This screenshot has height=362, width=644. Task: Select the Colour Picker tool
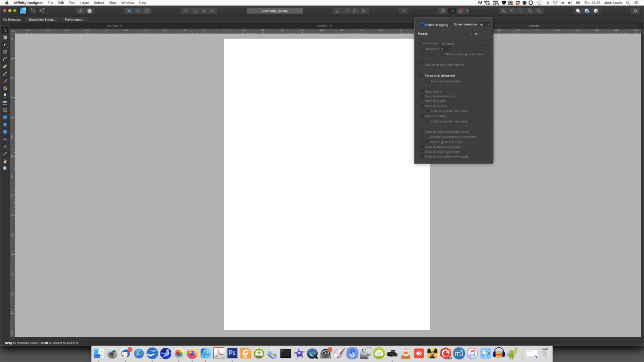pos(5,154)
